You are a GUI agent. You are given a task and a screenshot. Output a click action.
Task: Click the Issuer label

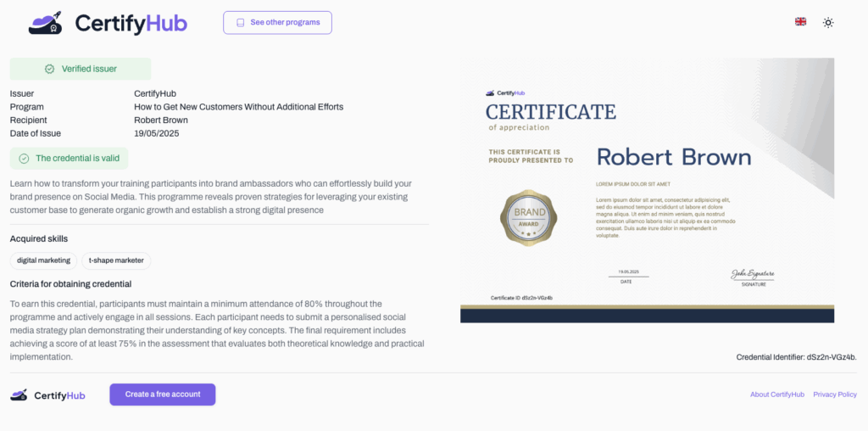22,93
